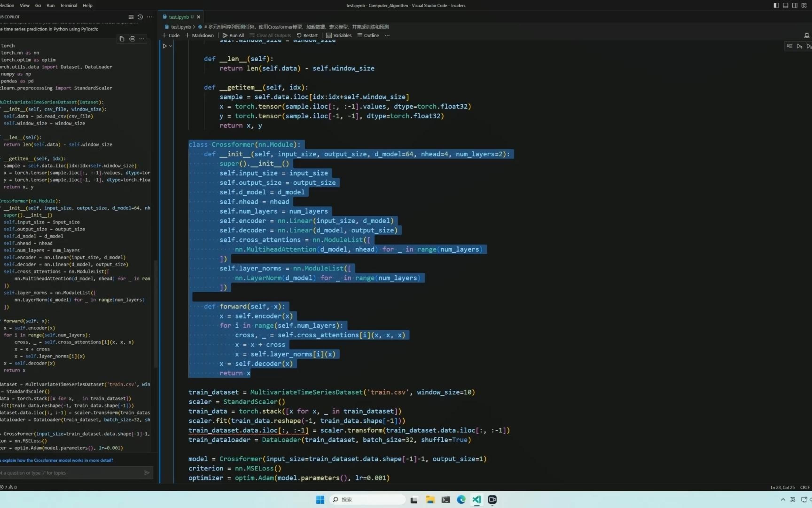The height and width of the screenshot is (508, 812).
Task: Open Microsoft Edge from taskbar
Action: (461, 500)
